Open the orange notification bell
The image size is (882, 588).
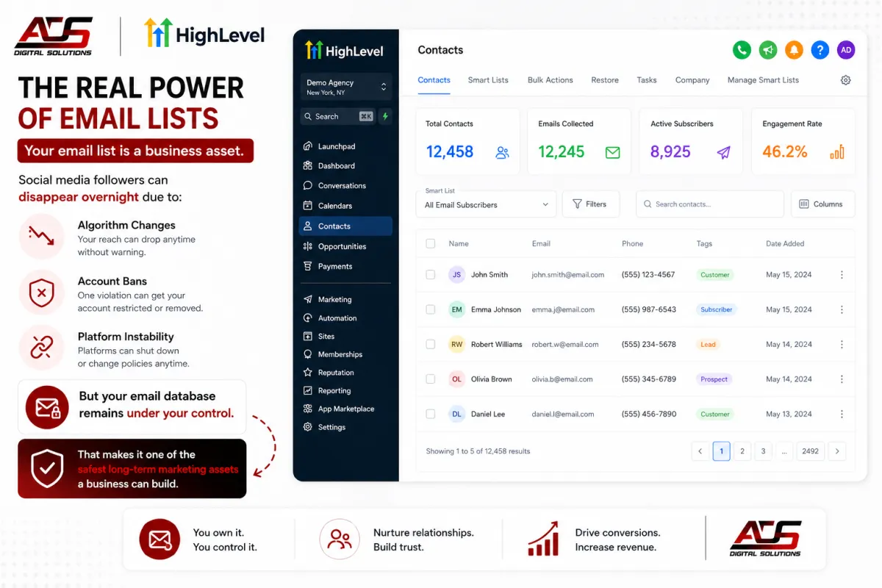point(794,50)
